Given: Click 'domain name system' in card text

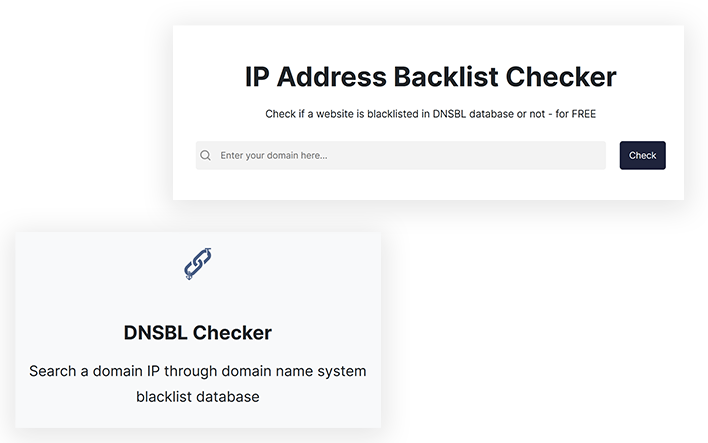Looking at the screenshot, I should pyautogui.click(x=293, y=371).
